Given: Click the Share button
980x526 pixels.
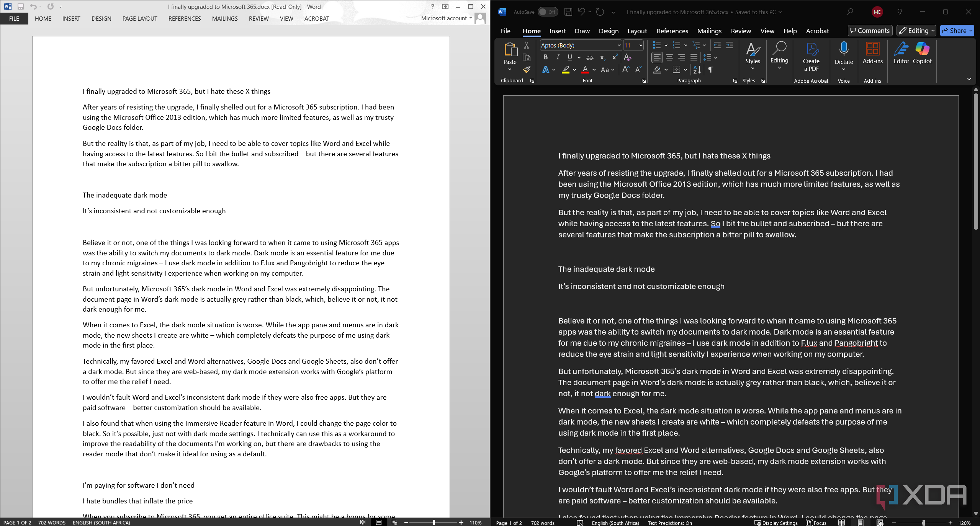Looking at the screenshot, I should [957, 31].
